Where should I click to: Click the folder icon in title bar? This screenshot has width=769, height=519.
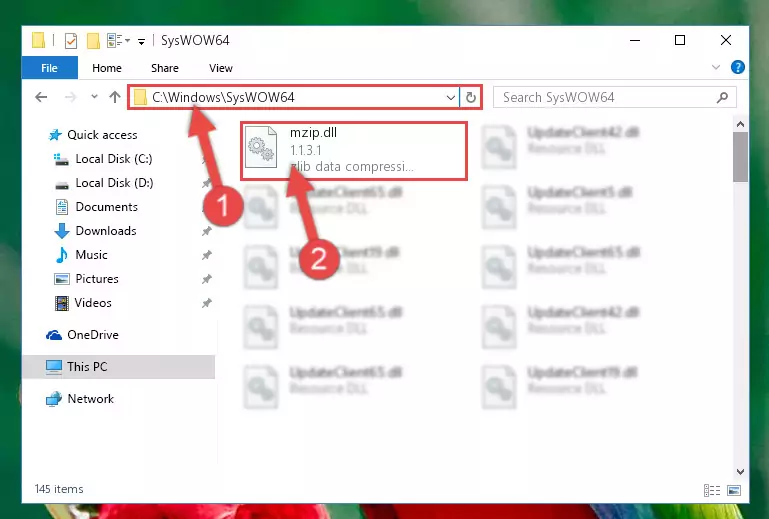click(39, 40)
